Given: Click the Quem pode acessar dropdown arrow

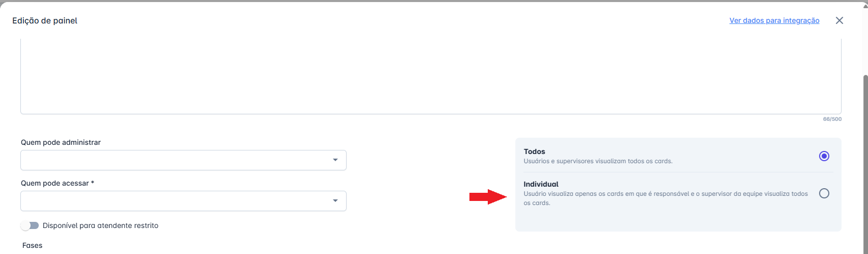Looking at the screenshot, I should tap(335, 201).
